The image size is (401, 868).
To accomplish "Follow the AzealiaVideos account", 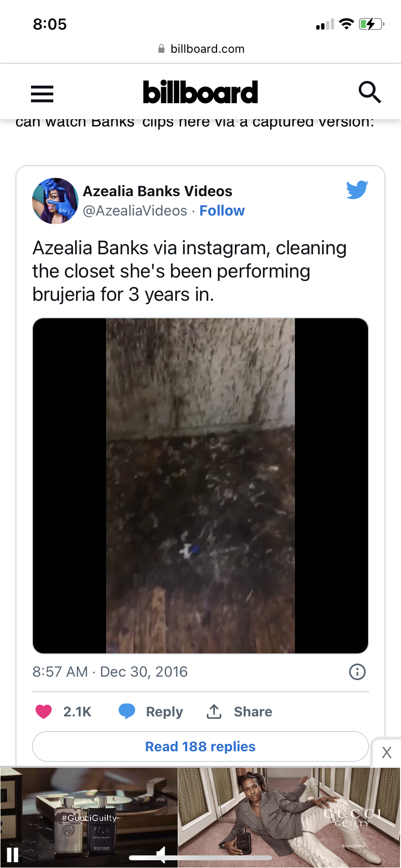I will [222, 211].
